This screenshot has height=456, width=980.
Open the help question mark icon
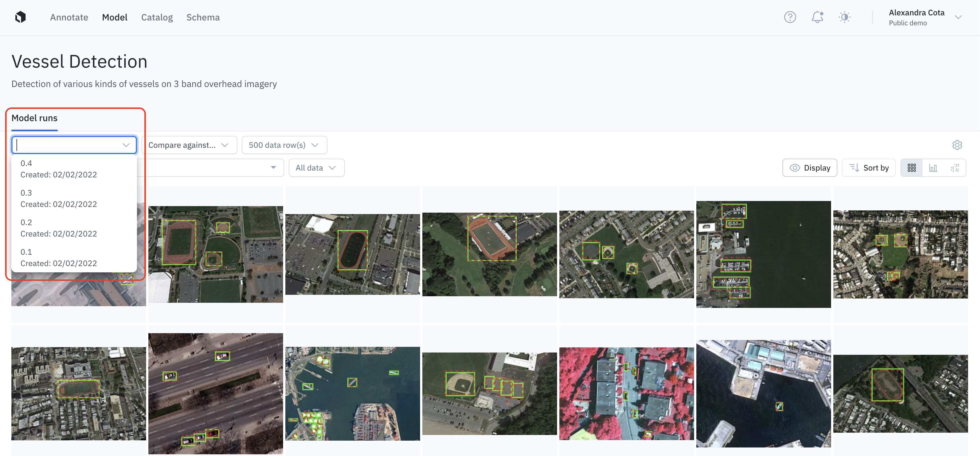click(x=790, y=17)
